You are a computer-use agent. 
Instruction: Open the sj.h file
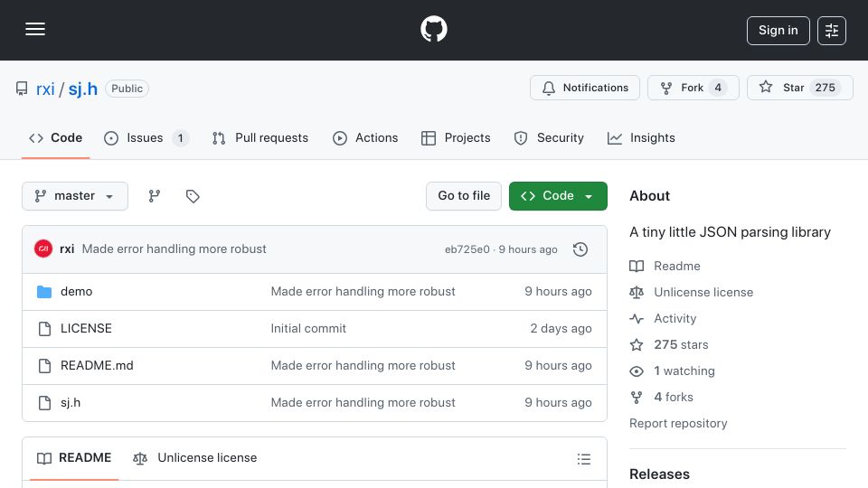pos(71,403)
